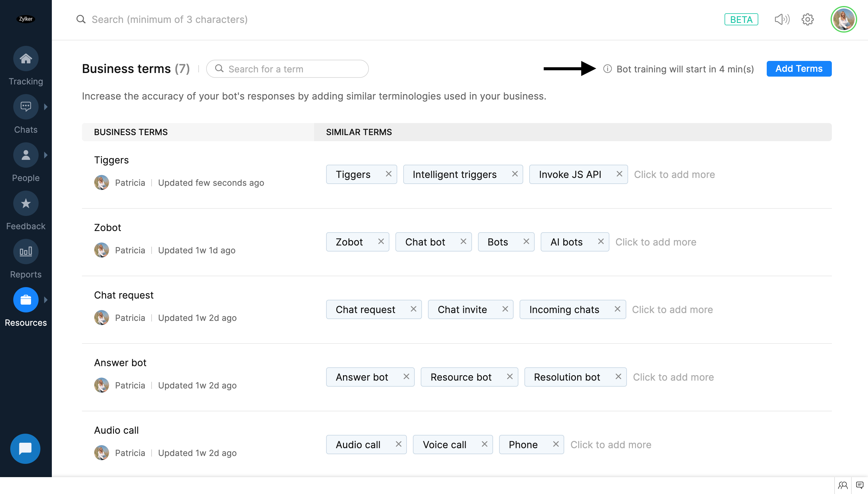
Task: Open the settings gear icon
Action: 808,19
